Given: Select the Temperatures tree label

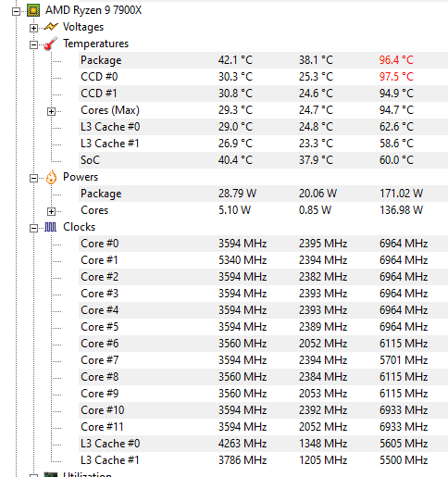Looking at the screenshot, I should [x=96, y=44].
